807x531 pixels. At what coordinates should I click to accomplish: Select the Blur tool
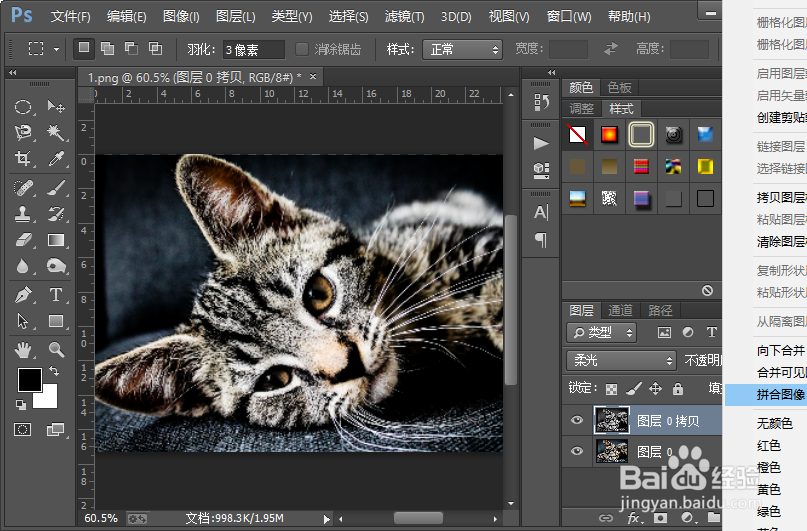(23, 266)
